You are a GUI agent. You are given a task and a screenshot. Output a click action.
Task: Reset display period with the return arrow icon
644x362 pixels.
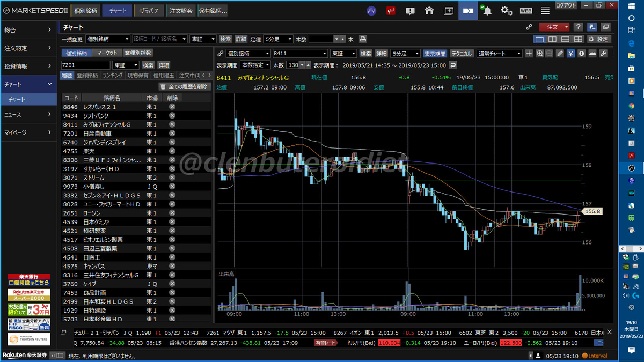tap(453, 65)
